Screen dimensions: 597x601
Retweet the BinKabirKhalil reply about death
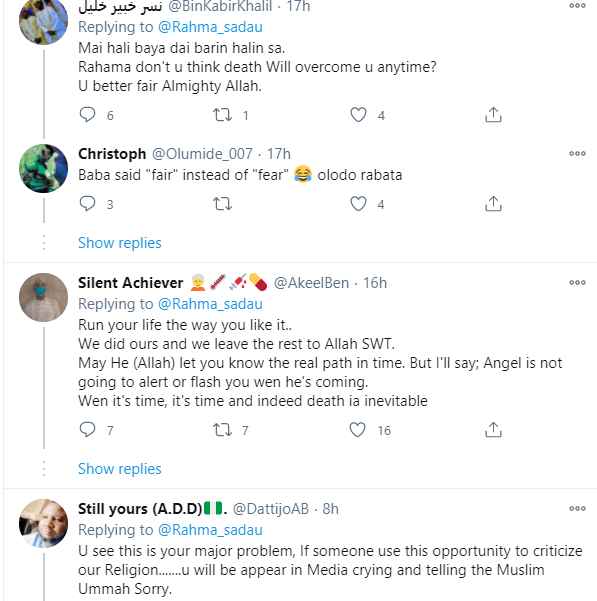[x=223, y=115]
